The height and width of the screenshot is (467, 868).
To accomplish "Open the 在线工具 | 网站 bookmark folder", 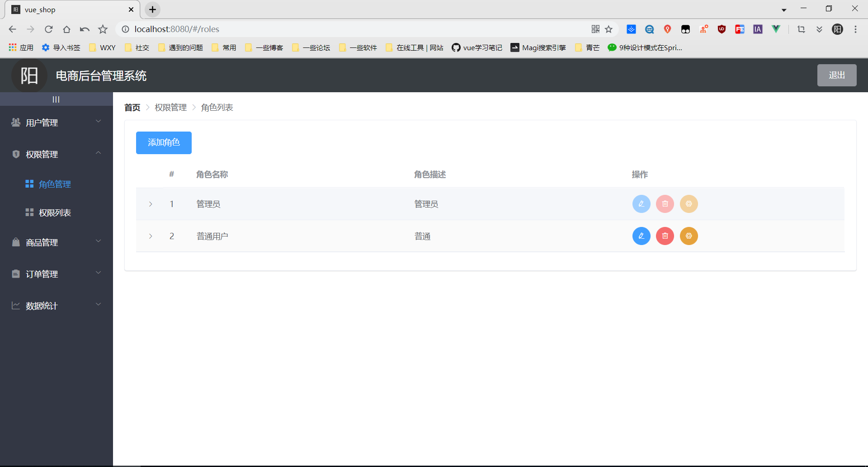I will coord(415,47).
